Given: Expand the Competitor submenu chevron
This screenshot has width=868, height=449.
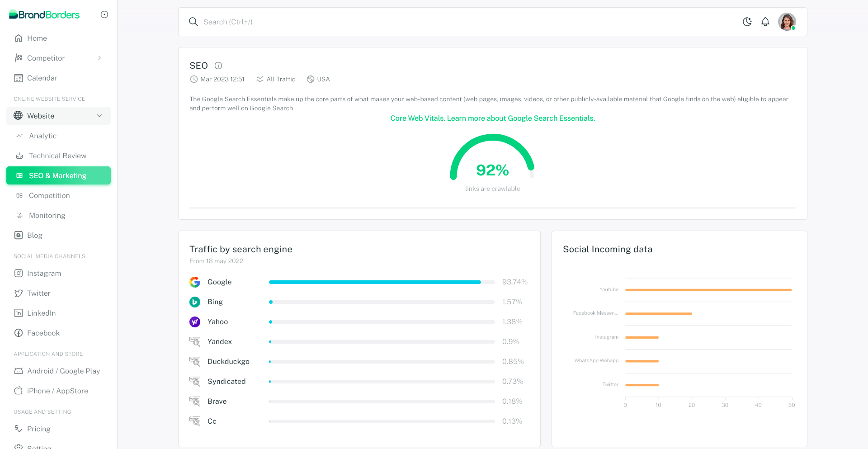Looking at the screenshot, I should tap(99, 58).
